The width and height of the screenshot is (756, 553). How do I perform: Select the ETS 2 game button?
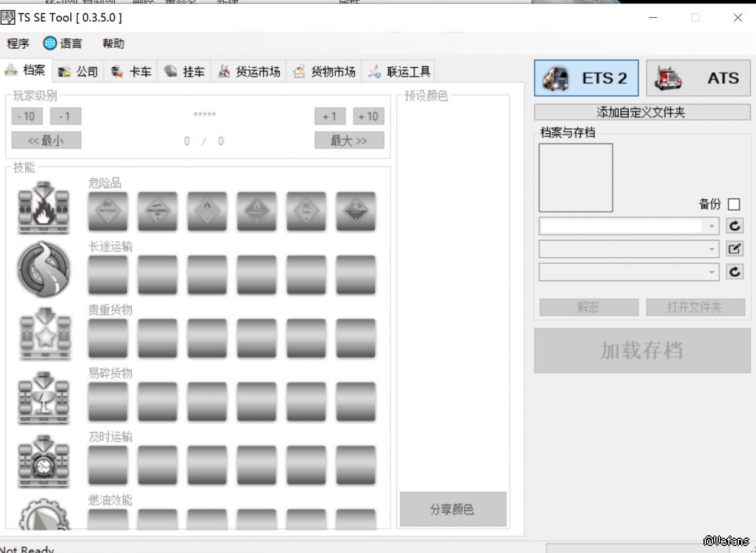pyautogui.click(x=586, y=78)
